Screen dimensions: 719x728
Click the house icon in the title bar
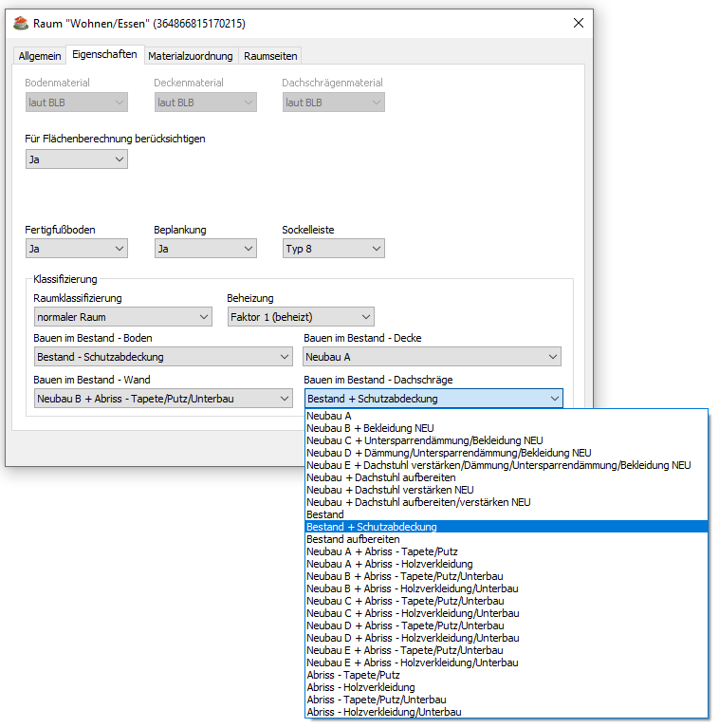[21, 23]
